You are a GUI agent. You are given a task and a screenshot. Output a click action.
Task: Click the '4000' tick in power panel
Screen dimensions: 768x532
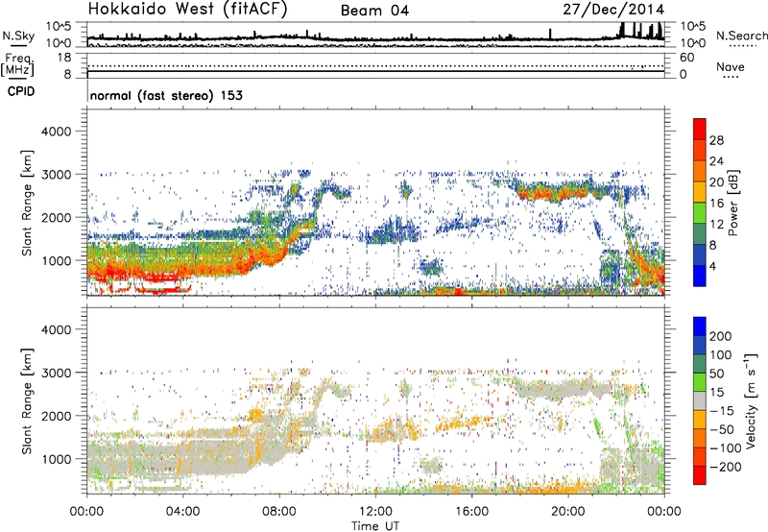point(56,132)
